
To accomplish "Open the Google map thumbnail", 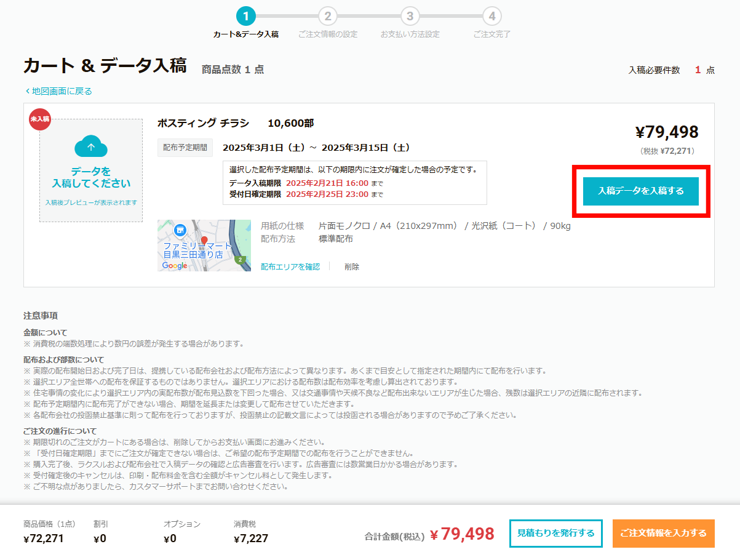I will coord(204,246).
